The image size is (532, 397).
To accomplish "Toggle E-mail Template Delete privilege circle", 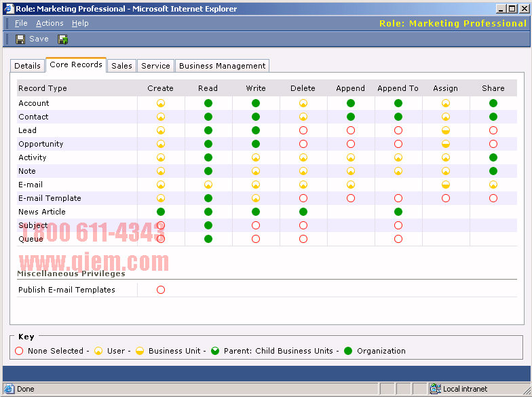I will [x=303, y=198].
